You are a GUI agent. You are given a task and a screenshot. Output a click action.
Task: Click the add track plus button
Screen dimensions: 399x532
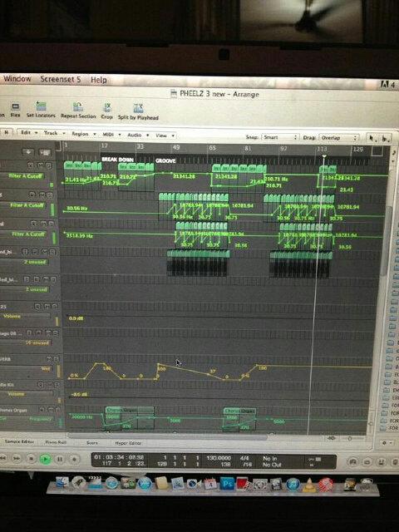[27, 151]
